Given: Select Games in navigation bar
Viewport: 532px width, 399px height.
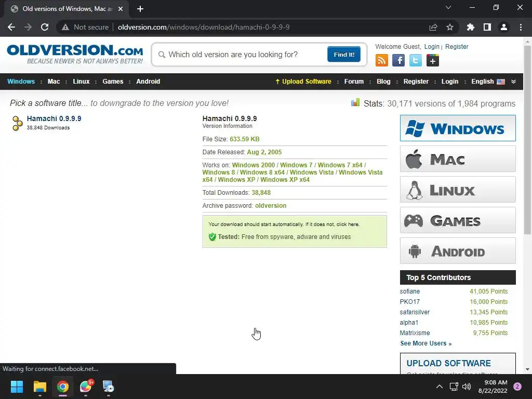Looking at the screenshot, I should tap(113, 82).
